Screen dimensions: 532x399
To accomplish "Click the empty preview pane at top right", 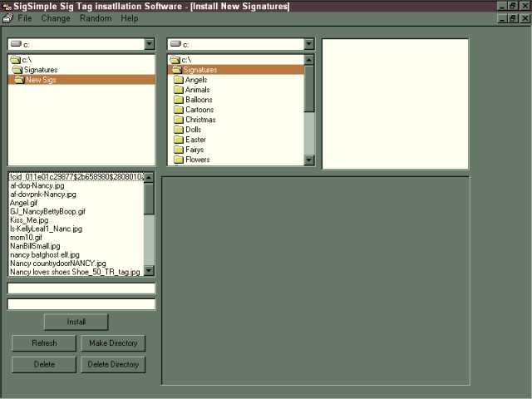I will (x=396, y=104).
